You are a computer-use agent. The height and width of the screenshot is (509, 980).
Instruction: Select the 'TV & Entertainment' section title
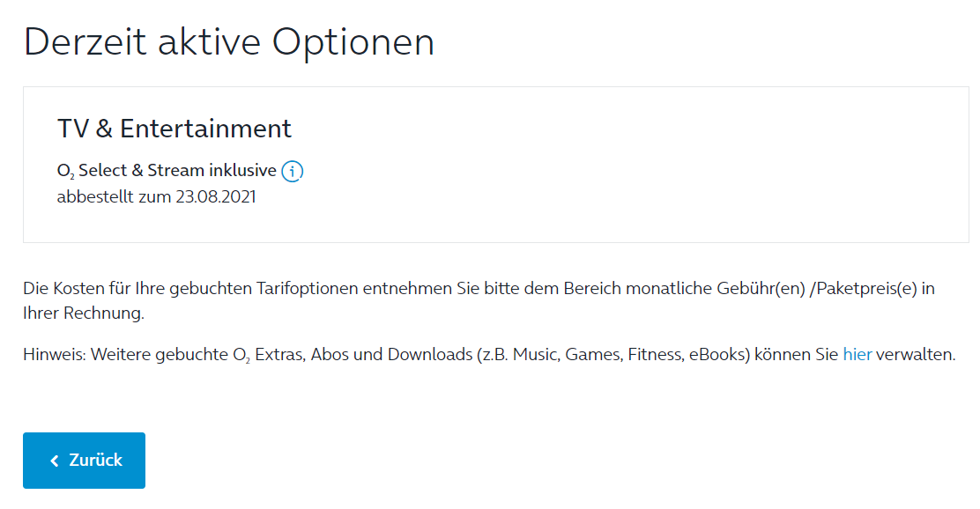pos(174,128)
